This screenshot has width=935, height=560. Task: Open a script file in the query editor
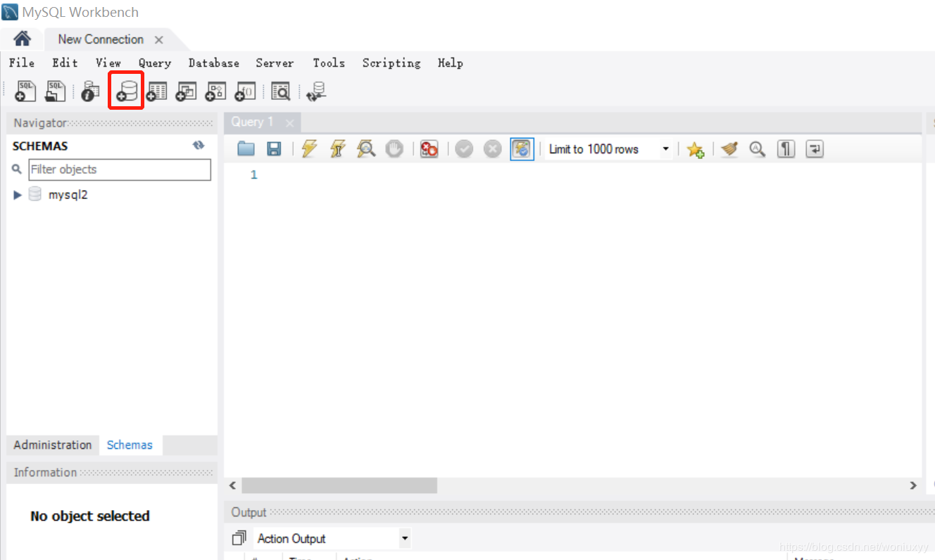[246, 148]
